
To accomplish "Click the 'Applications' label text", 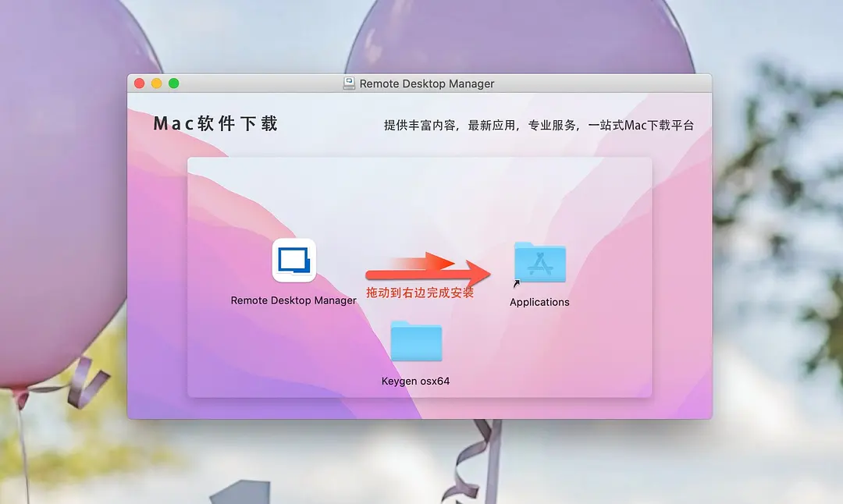I will (539, 302).
